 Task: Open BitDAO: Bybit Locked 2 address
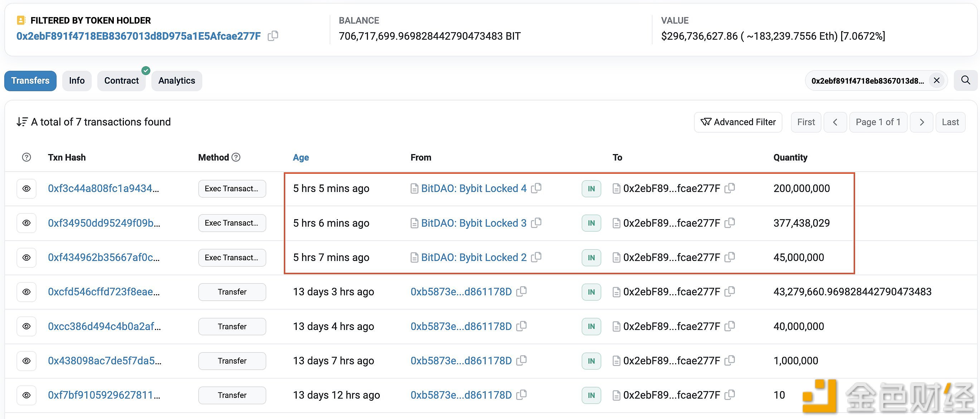point(474,257)
